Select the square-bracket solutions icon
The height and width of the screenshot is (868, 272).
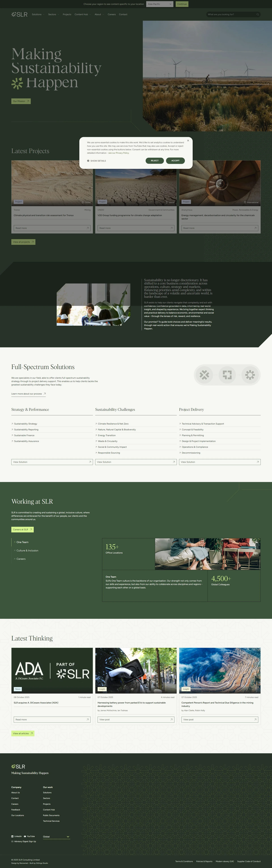coord(227,375)
